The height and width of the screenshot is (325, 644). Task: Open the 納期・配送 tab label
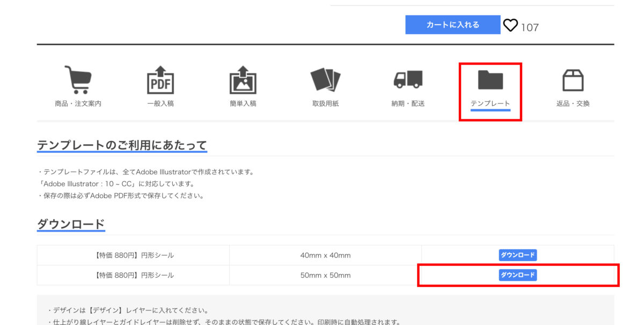pyautogui.click(x=408, y=104)
